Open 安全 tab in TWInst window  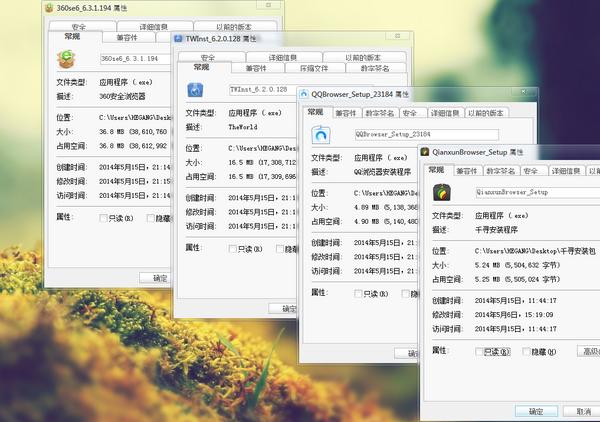(x=212, y=57)
